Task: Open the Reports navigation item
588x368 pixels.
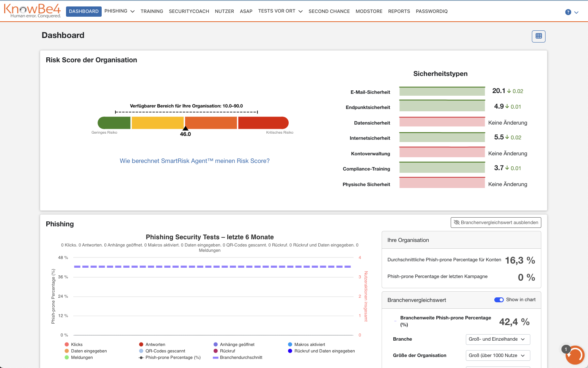Action: click(399, 11)
